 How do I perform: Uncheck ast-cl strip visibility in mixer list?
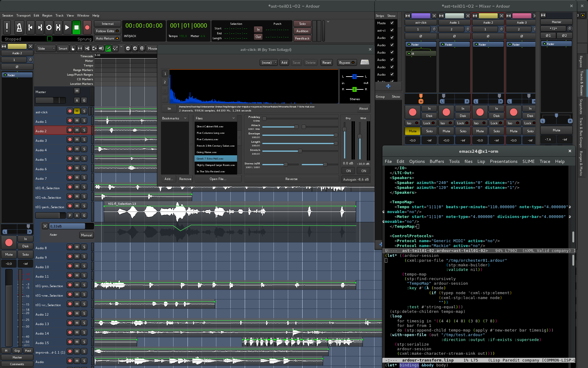click(392, 30)
